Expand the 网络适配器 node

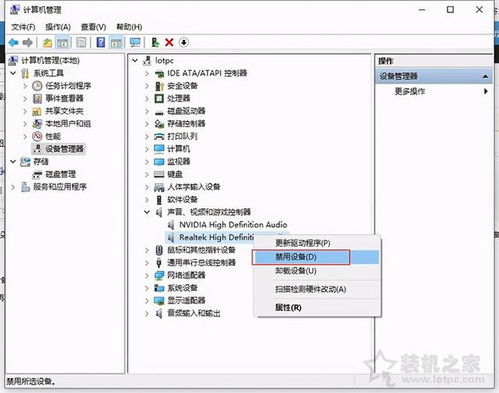pyautogui.click(x=147, y=275)
